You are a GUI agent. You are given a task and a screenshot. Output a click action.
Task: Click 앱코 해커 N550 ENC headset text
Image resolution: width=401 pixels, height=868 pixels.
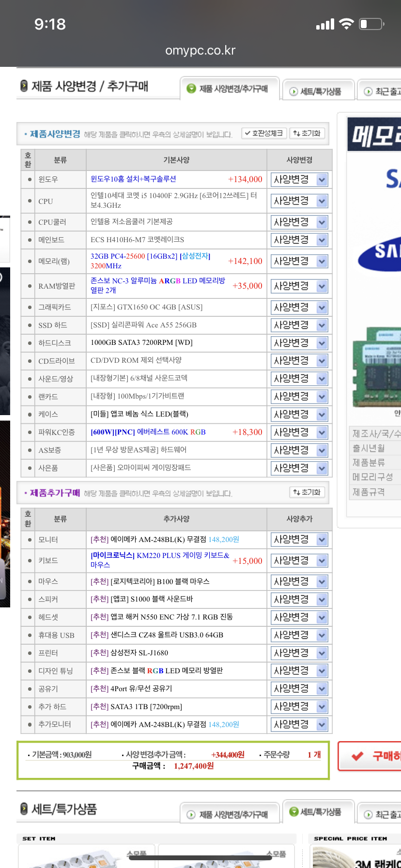(162, 617)
